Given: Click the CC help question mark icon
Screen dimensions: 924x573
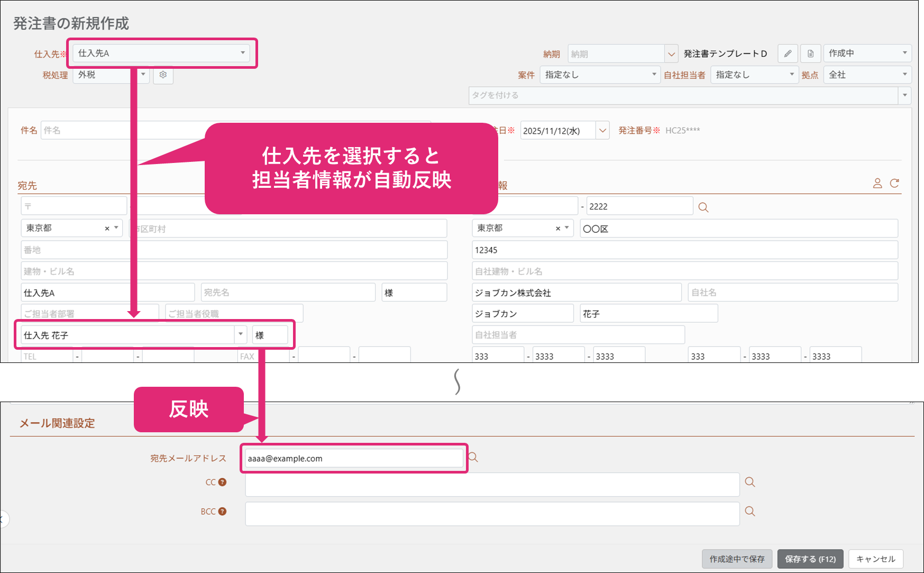Looking at the screenshot, I should point(222,482).
